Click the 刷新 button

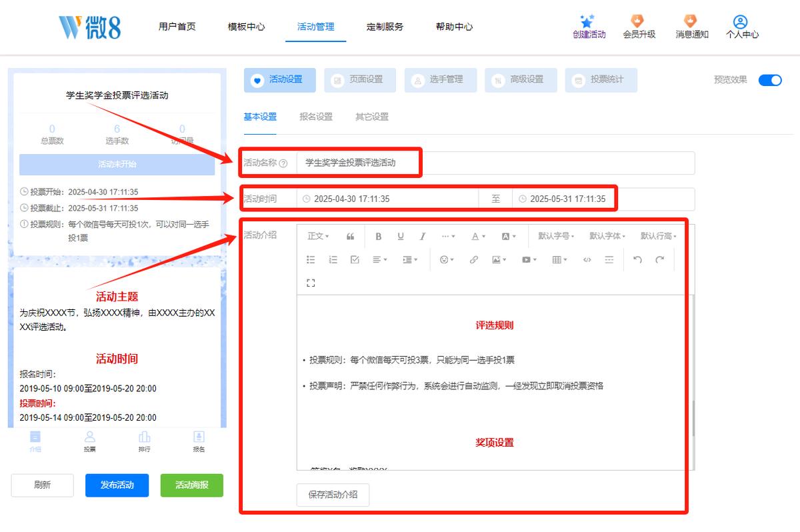pyautogui.click(x=42, y=485)
